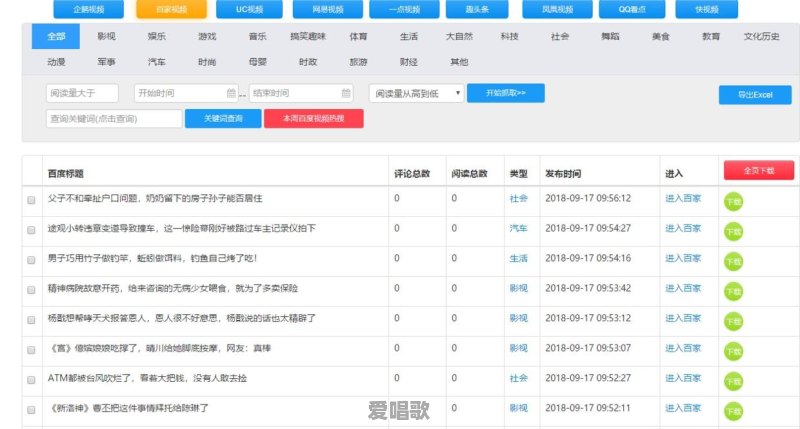800x429 pixels.
Task: Download the 杨戬想帮哮天犬 video via green icon
Action: 733,322
